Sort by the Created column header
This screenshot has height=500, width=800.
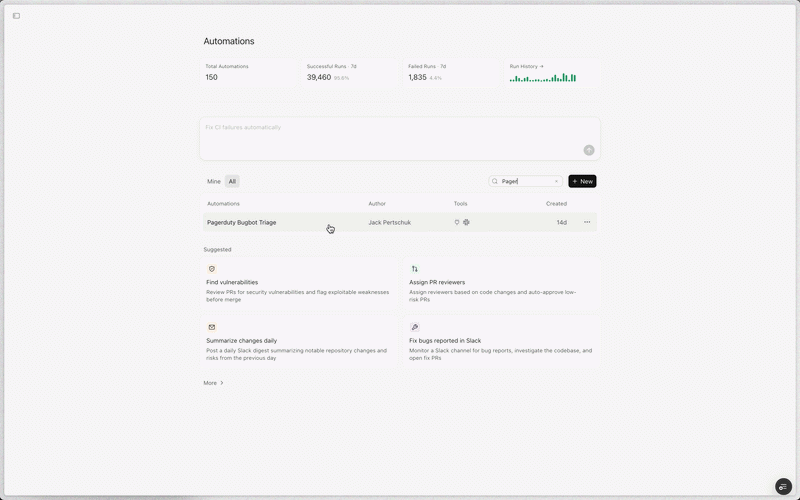pyautogui.click(x=556, y=204)
